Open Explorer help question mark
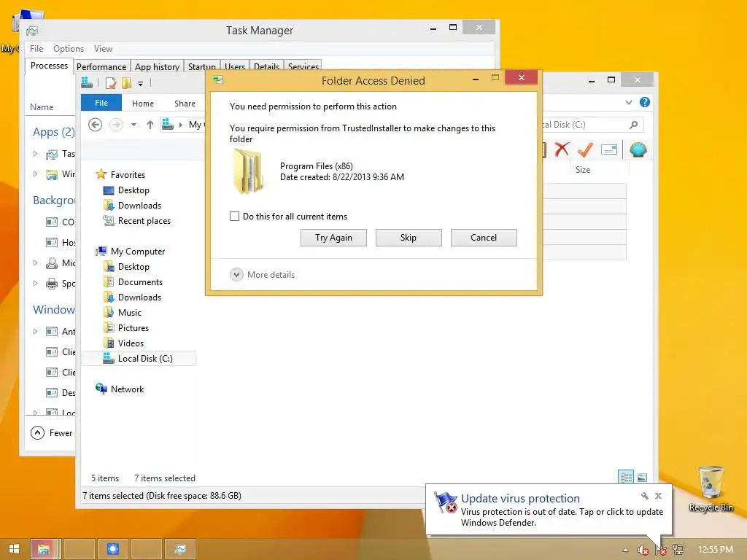The width and height of the screenshot is (747, 560). pyautogui.click(x=645, y=102)
